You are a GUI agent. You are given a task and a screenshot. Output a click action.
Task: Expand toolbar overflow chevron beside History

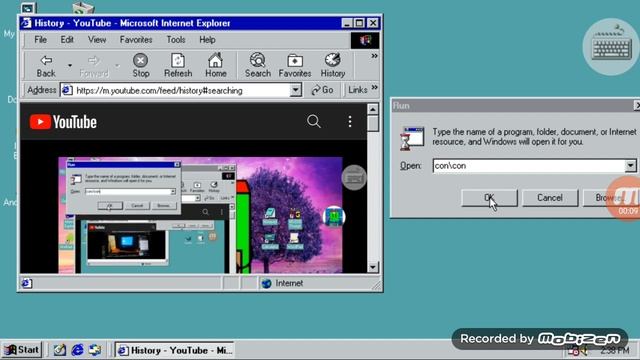click(x=374, y=56)
